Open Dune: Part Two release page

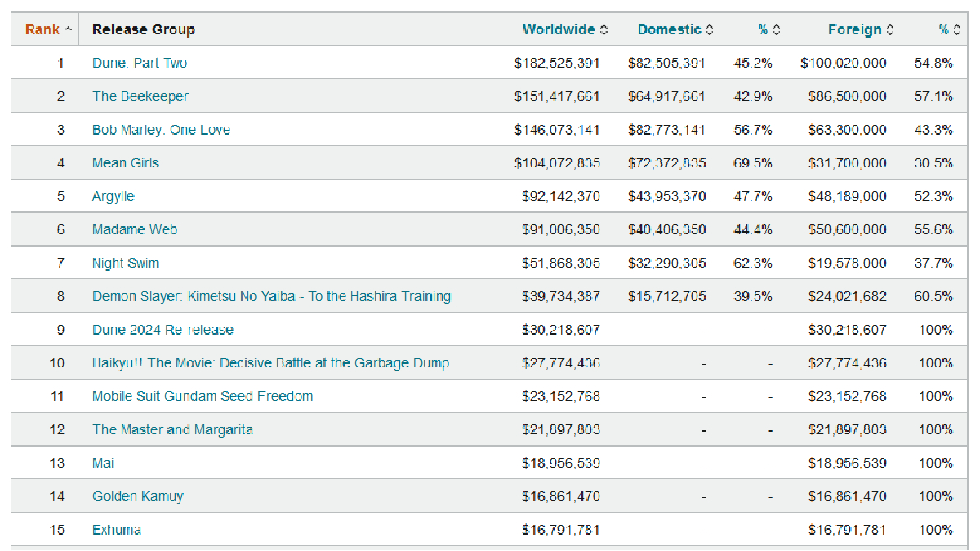click(x=139, y=62)
